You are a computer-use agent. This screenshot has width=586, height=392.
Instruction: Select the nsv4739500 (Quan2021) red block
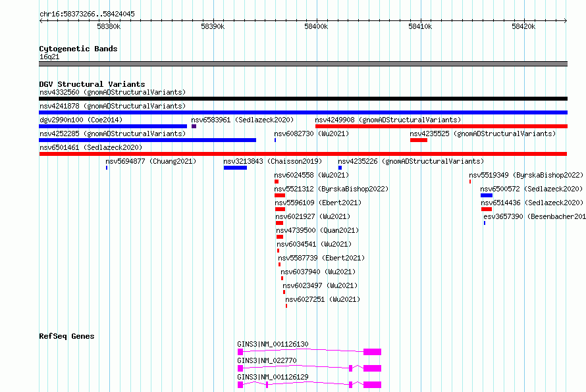(280, 237)
